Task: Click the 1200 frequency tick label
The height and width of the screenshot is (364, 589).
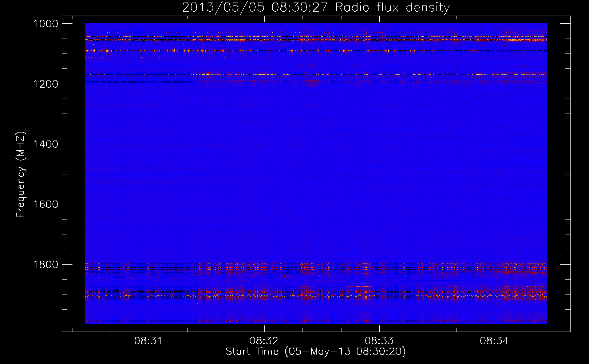Action: 46,84
